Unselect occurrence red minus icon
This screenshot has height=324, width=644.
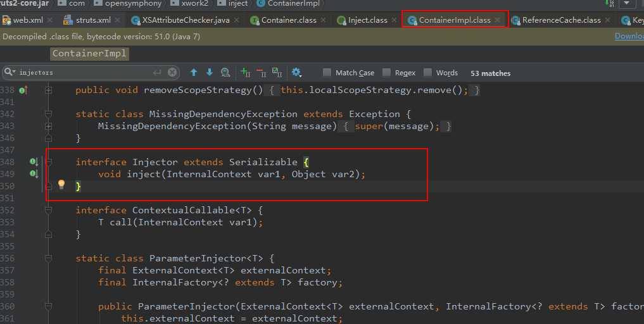point(262,73)
